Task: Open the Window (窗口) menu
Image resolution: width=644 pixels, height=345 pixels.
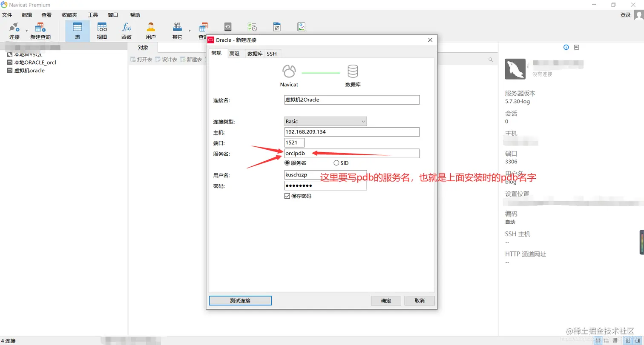Action: (113, 15)
